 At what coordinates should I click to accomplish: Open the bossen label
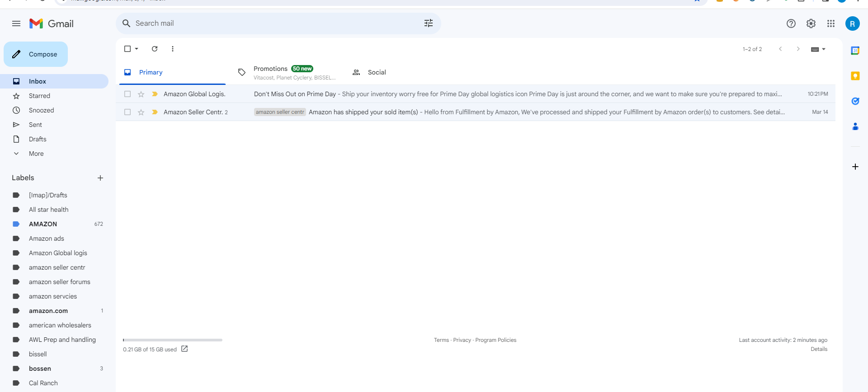click(x=54, y=369)
